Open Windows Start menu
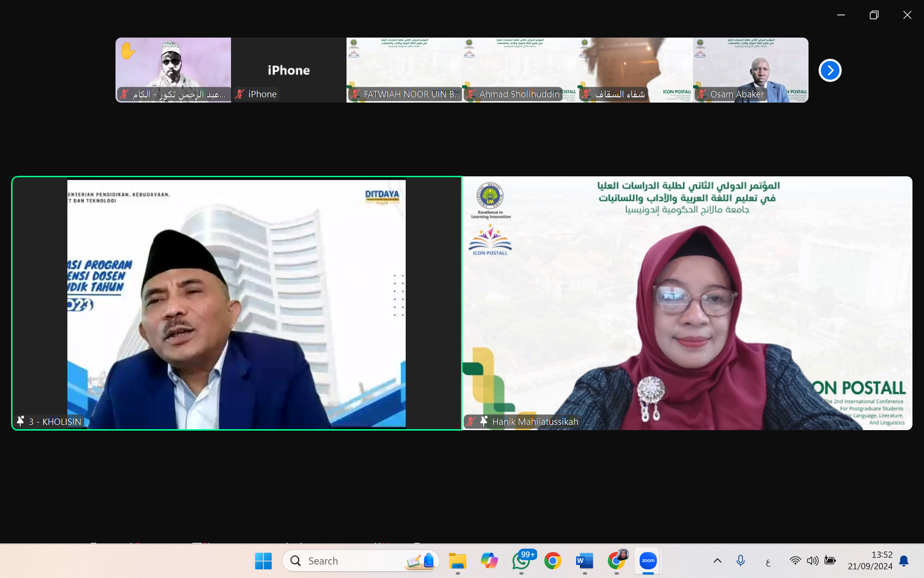The width and height of the screenshot is (924, 578). point(263,561)
